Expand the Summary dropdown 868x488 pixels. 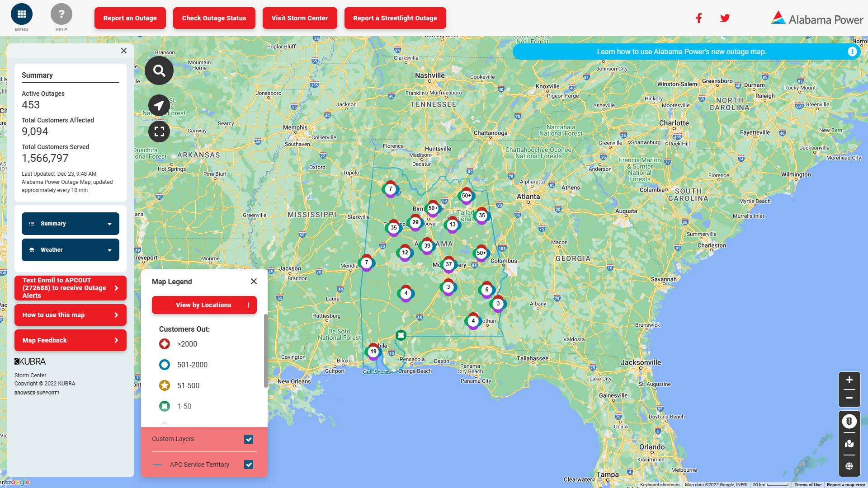(71, 224)
